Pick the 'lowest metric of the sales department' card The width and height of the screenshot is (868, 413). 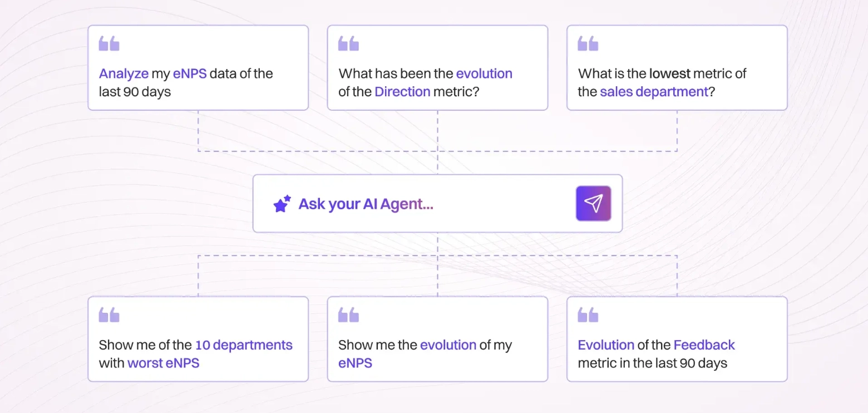click(x=677, y=68)
